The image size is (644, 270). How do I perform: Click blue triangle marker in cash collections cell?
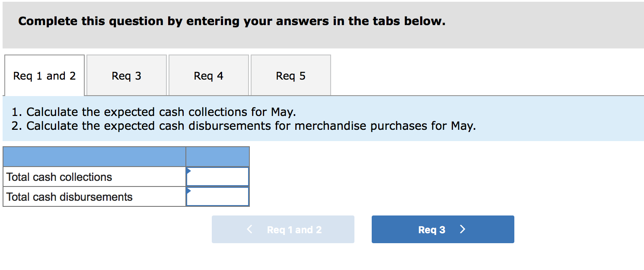point(188,171)
